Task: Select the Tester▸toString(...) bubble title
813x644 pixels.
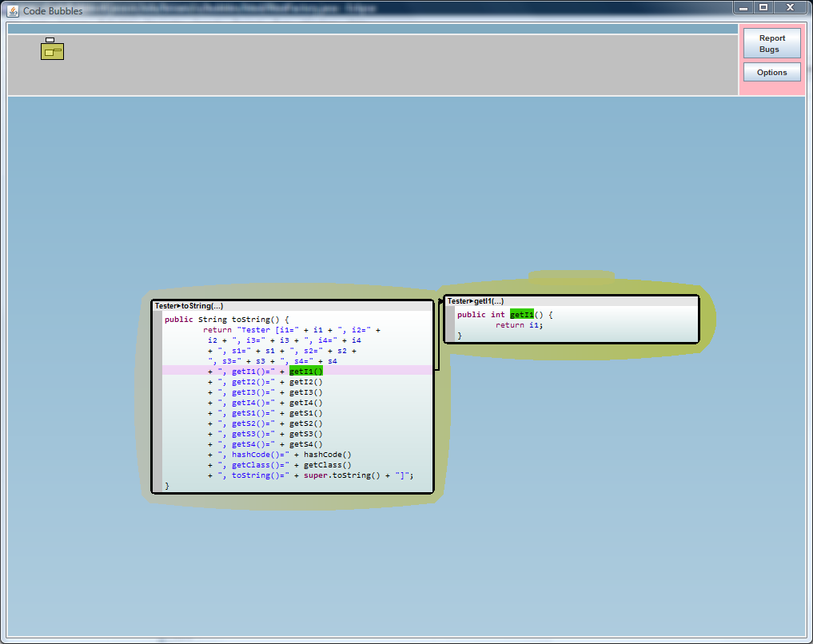Action: [189, 306]
